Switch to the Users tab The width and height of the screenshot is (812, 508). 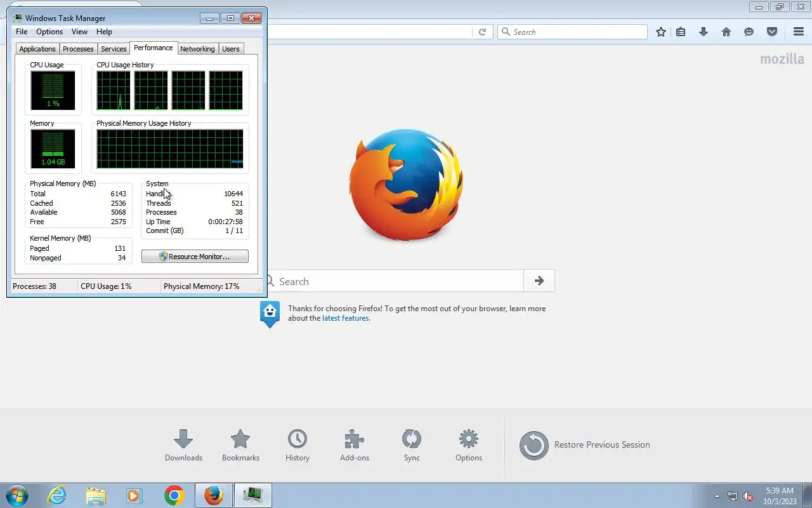(x=231, y=49)
